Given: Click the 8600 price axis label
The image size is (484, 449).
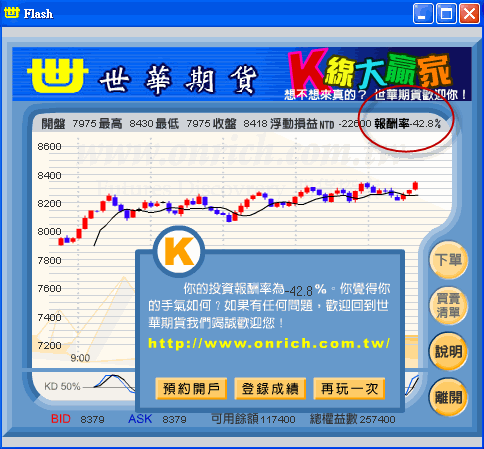Looking at the screenshot, I should click(49, 146).
